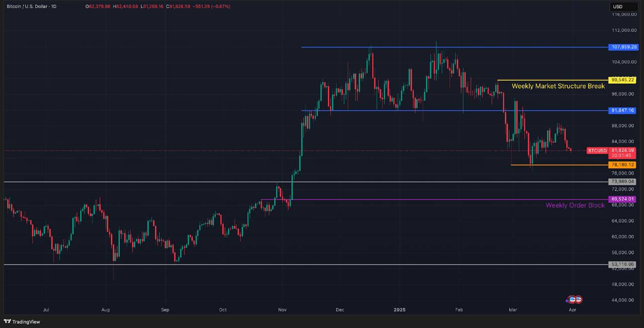The height and width of the screenshot is (328, 644).
Task: Click the TradingView logo
Action: point(22,321)
